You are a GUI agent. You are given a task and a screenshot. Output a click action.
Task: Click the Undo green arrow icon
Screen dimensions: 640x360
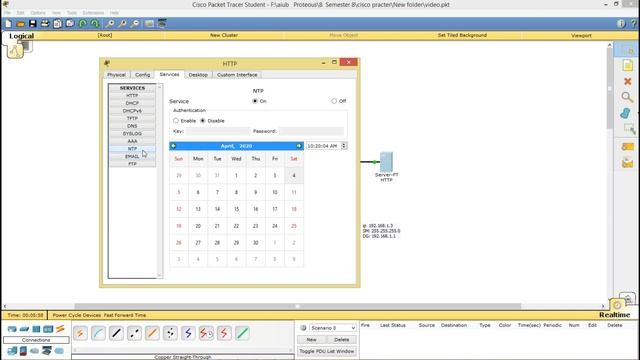[82, 24]
